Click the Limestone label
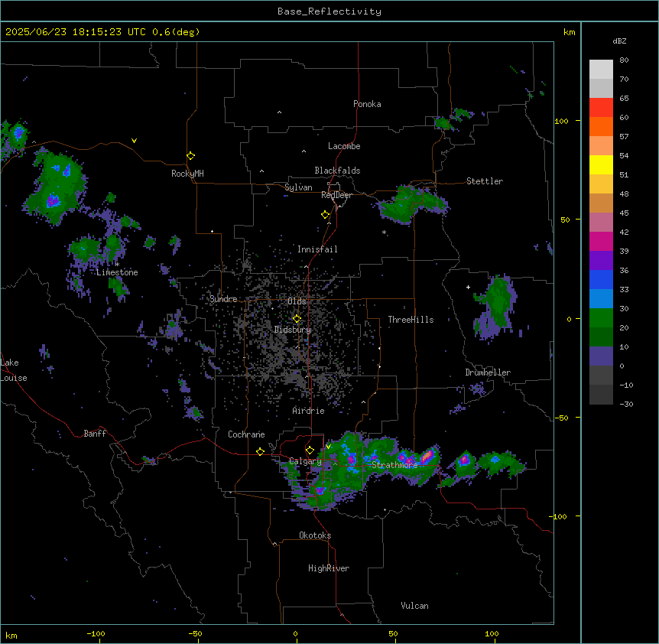This screenshot has height=644, width=659. (x=117, y=272)
